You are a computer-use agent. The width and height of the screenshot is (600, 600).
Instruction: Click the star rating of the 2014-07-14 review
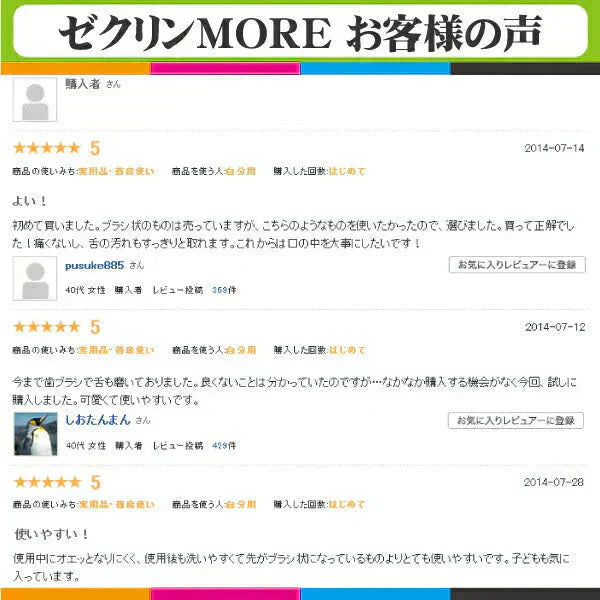[x=47, y=148]
